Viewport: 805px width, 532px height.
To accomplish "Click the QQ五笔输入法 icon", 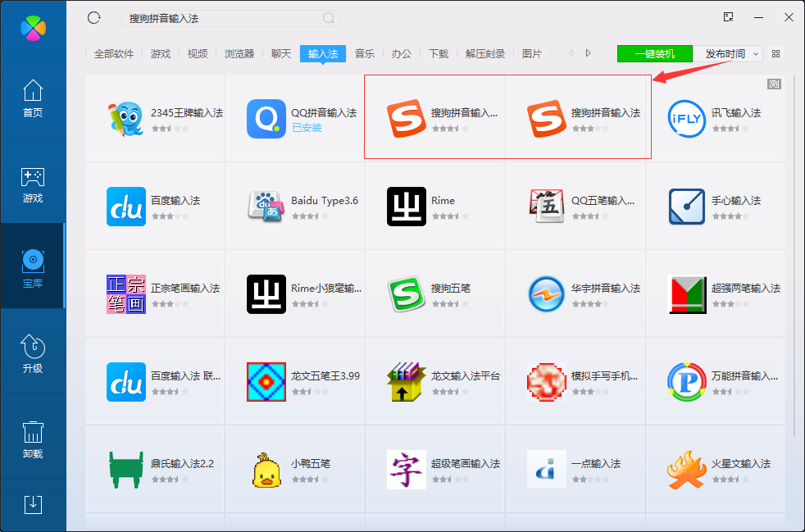I will (546, 207).
